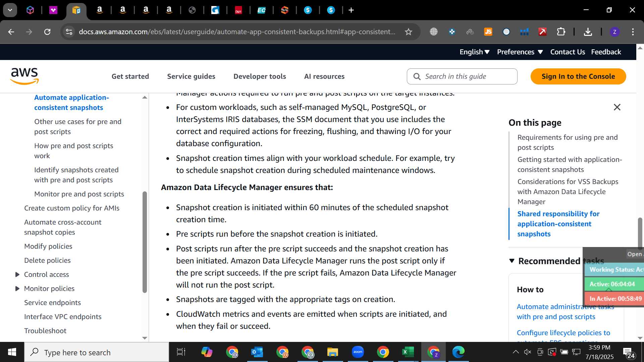Viewport: 644px width, 362px height.
Task: Open Outlook from the taskbar
Action: (x=257, y=352)
